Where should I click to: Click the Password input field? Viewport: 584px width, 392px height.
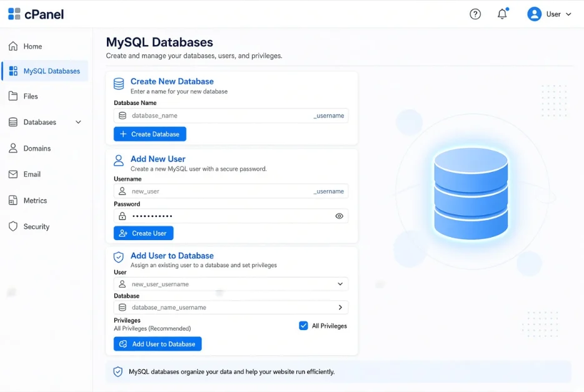231,216
